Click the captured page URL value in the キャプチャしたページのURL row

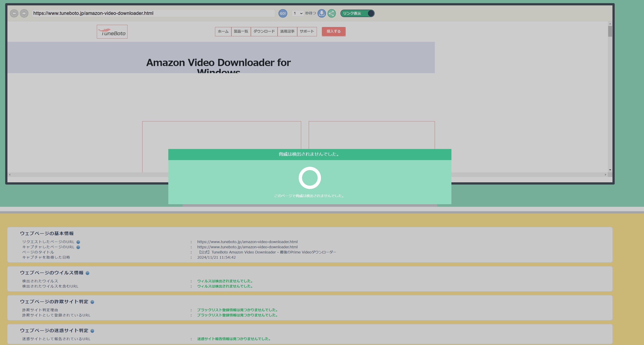[x=247, y=247]
